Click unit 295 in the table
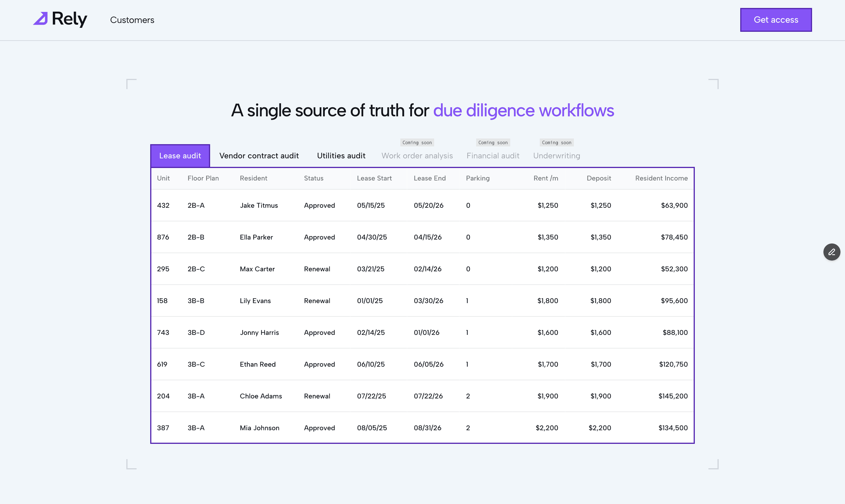The image size is (845, 504). [x=163, y=269]
